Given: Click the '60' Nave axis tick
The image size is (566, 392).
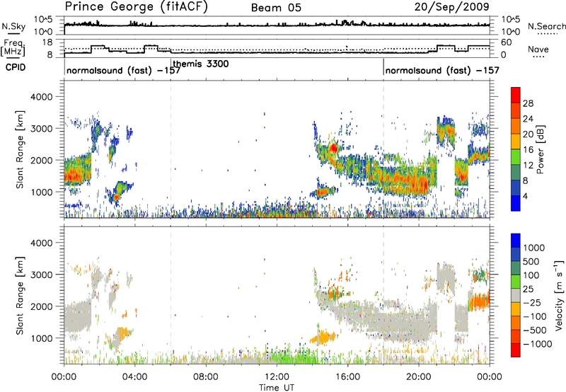Looking at the screenshot, I should [x=507, y=42].
